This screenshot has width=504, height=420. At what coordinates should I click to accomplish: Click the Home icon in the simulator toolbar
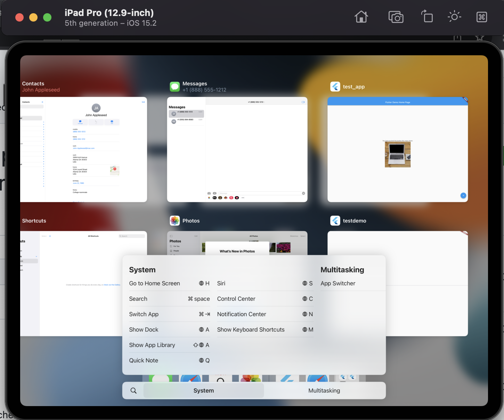[x=361, y=16]
